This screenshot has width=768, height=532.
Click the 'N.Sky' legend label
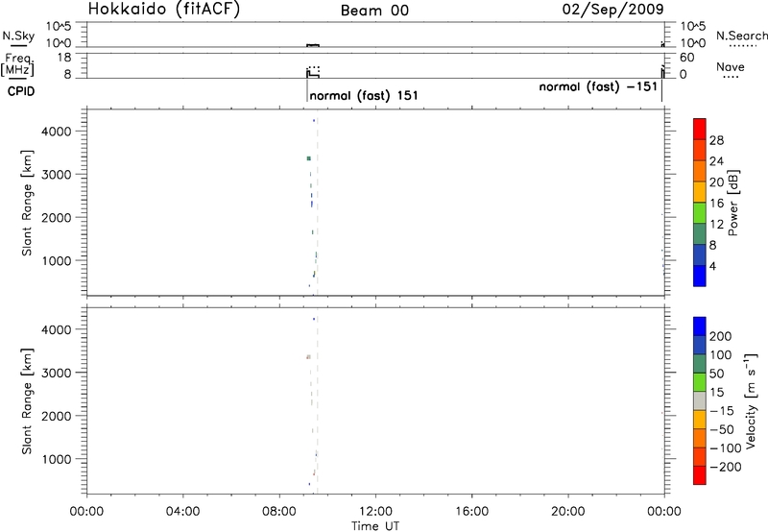tap(18, 36)
